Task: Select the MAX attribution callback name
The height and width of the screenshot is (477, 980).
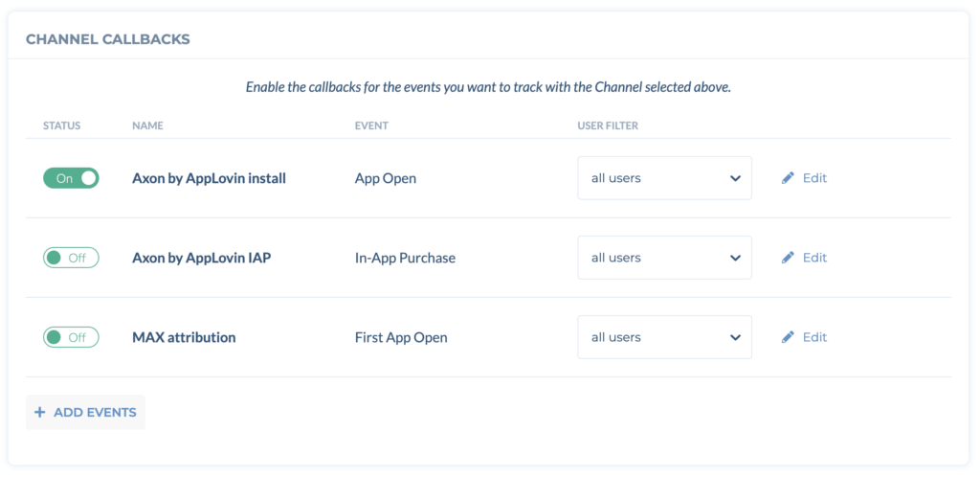Action: pyautogui.click(x=184, y=337)
